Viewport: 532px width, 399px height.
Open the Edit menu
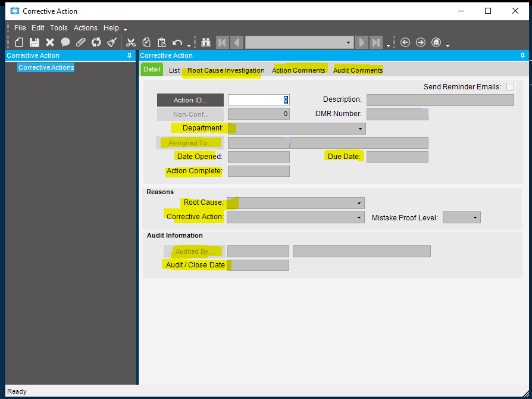click(38, 28)
